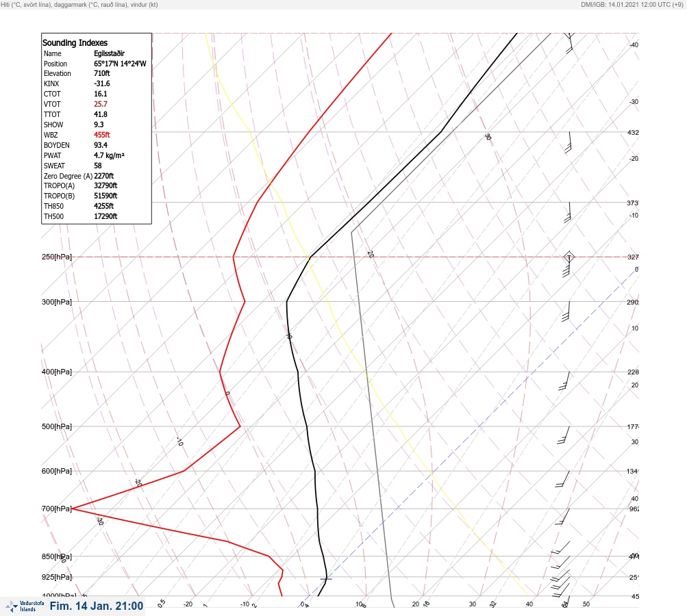
Task: Click the 'Zero Degree (A)' row label
Action: click(x=68, y=176)
